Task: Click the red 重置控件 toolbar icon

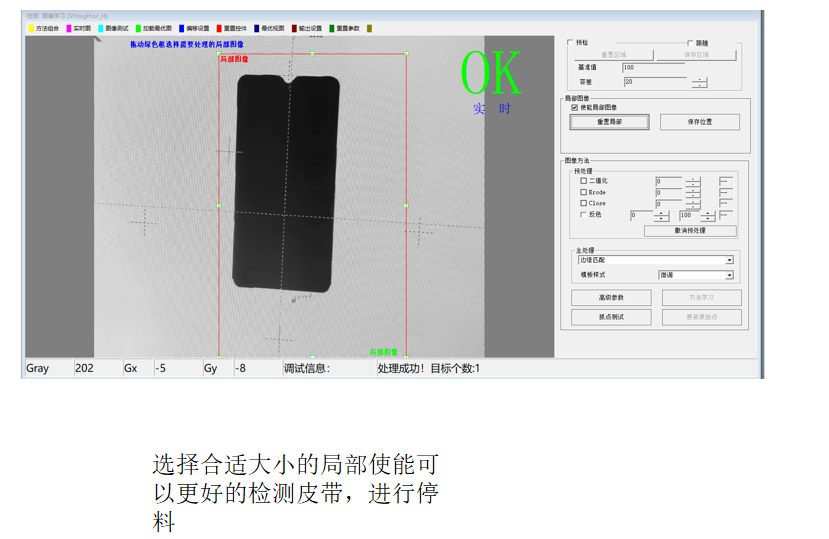Action: click(219, 28)
